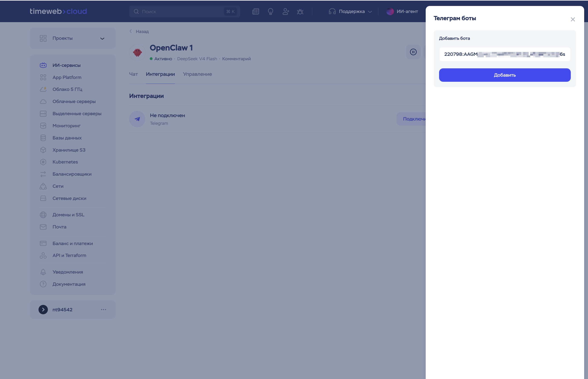Switch to the Чат tab
The width and height of the screenshot is (588, 379).
133,74
